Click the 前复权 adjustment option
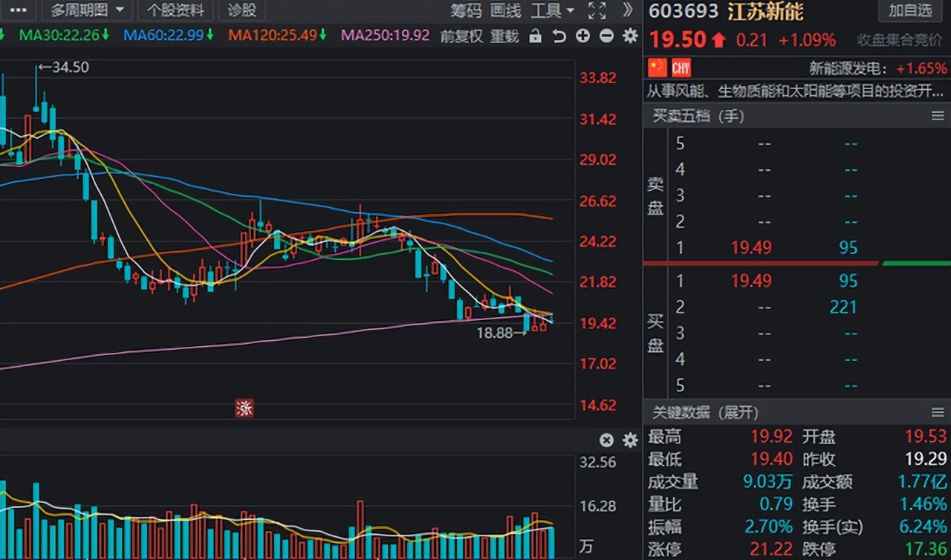 (461, 36)
